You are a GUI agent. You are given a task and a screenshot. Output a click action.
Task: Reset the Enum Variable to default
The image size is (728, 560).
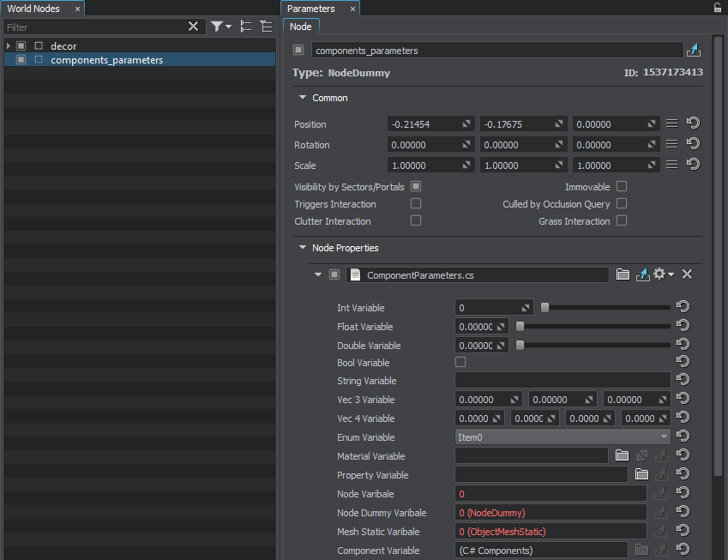point(683,437)
